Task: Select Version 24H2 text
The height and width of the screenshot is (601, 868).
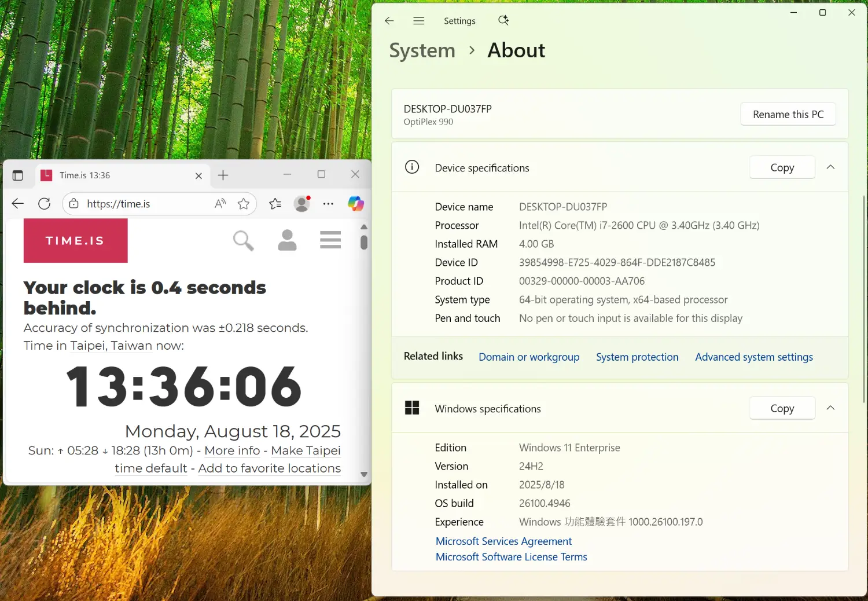Action: pyautogui.click(x=531, y=466)
